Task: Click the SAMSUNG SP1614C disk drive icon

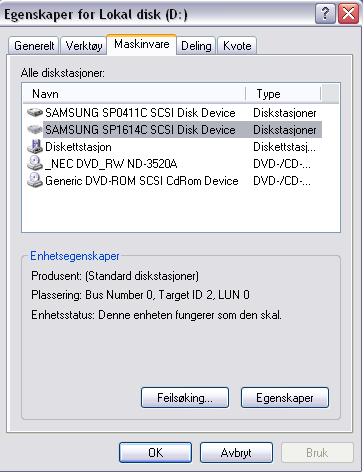Action: [35, 130]
